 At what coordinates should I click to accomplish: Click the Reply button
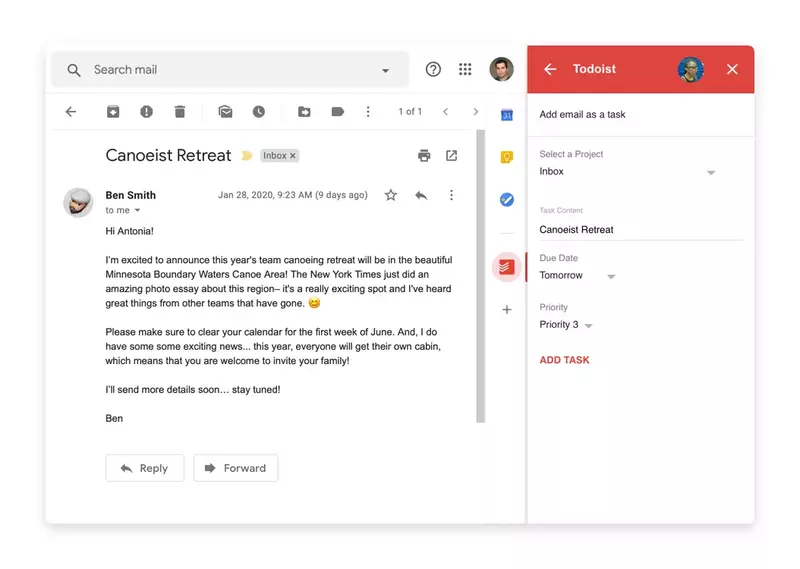[x=145, y=468]
